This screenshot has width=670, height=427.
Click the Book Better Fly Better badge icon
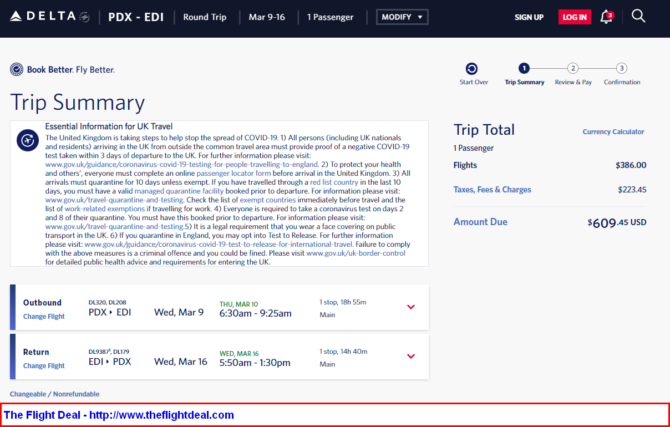click(17, 69)
